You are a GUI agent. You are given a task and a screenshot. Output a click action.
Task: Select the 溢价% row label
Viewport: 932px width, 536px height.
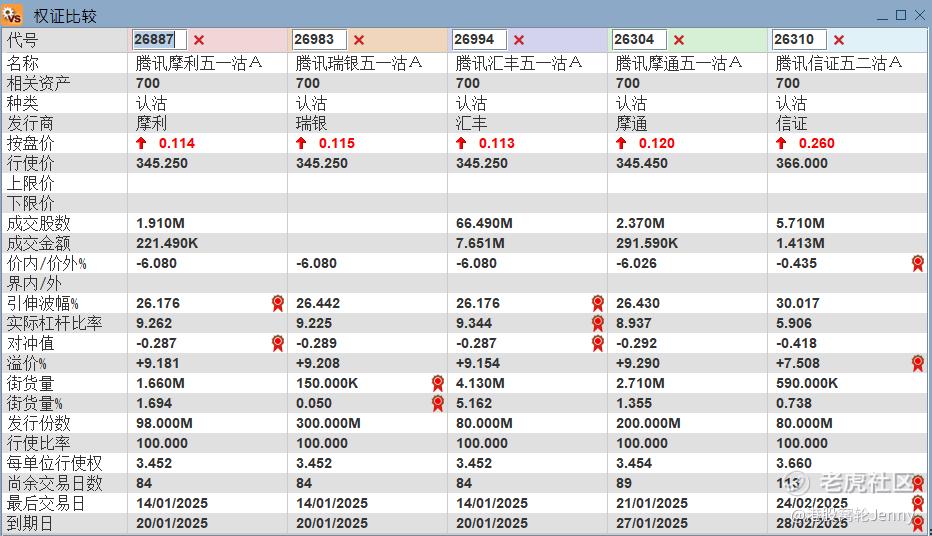[27, 363]
